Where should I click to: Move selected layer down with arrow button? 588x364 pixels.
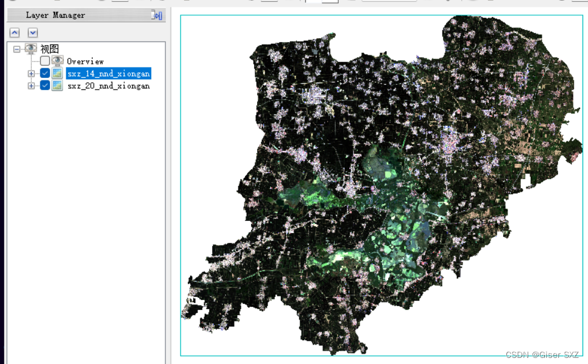point(33,33)
